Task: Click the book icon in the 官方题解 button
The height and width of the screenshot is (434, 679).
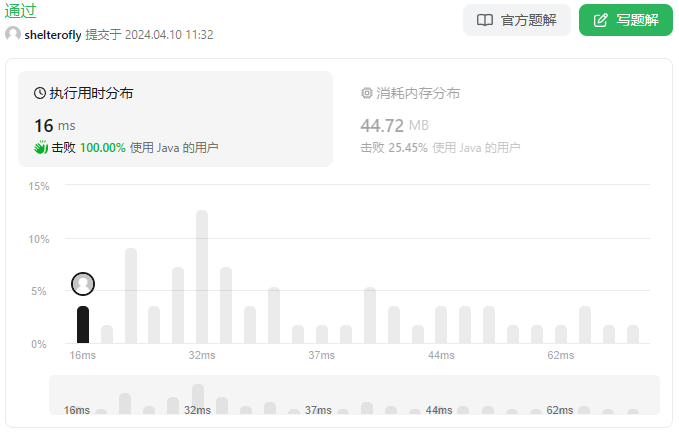Action: click(485, 20)
